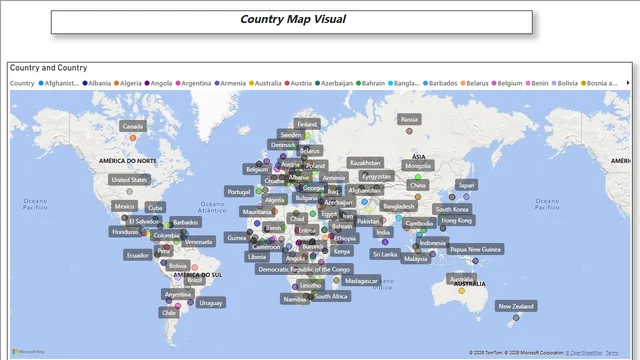Select Algeria legend entry
640x360 pixels.
tap(128, 83)
